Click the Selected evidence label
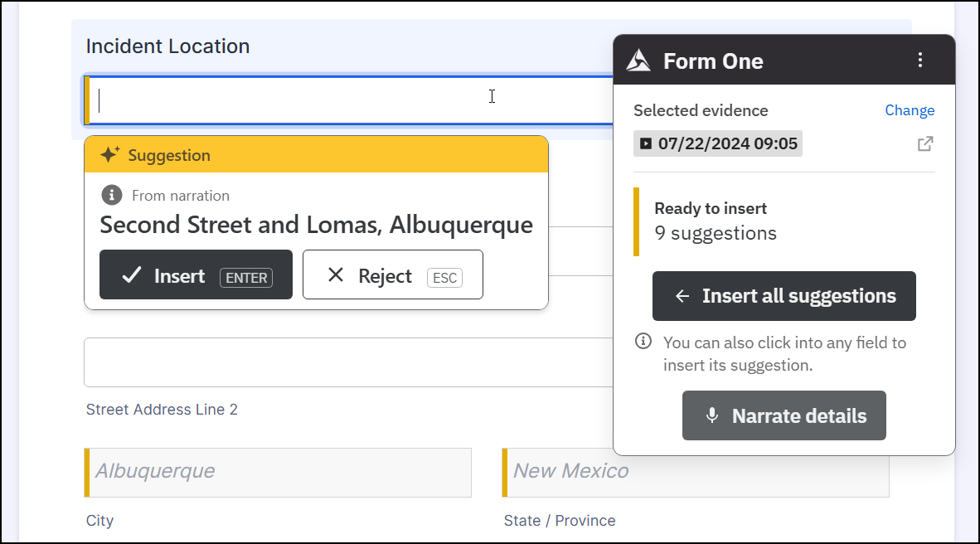 point(701,110)
